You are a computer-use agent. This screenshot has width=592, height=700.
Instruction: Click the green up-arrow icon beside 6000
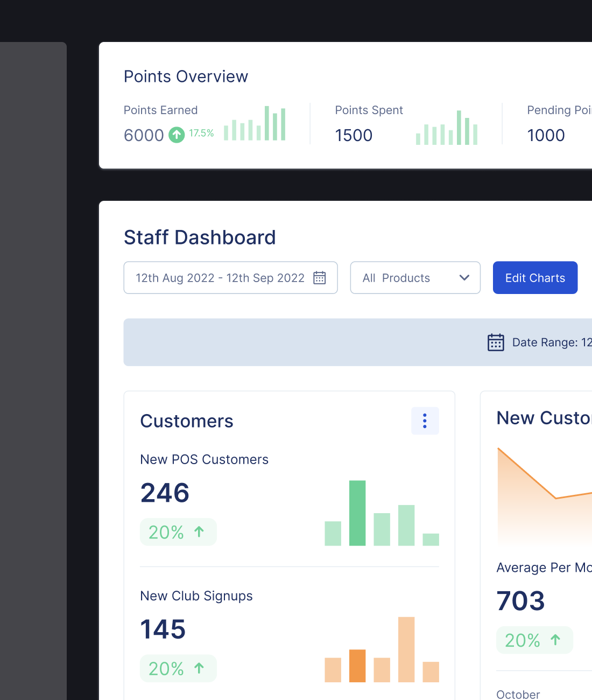pyautogui.click(x=177, y=135)
